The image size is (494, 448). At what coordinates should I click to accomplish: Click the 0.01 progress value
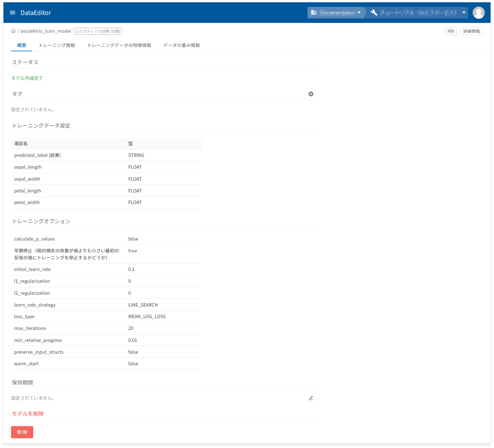[x=132, y=340]
